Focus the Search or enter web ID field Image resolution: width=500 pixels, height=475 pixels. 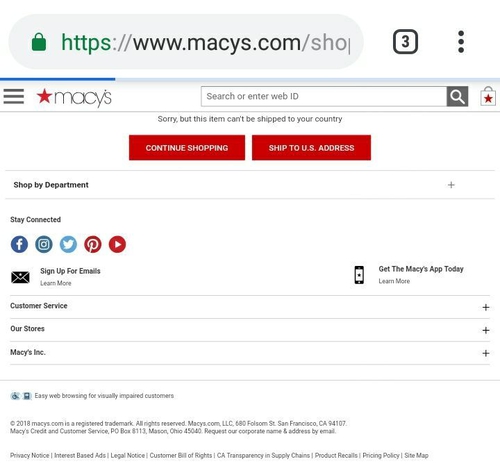(324, 96)
